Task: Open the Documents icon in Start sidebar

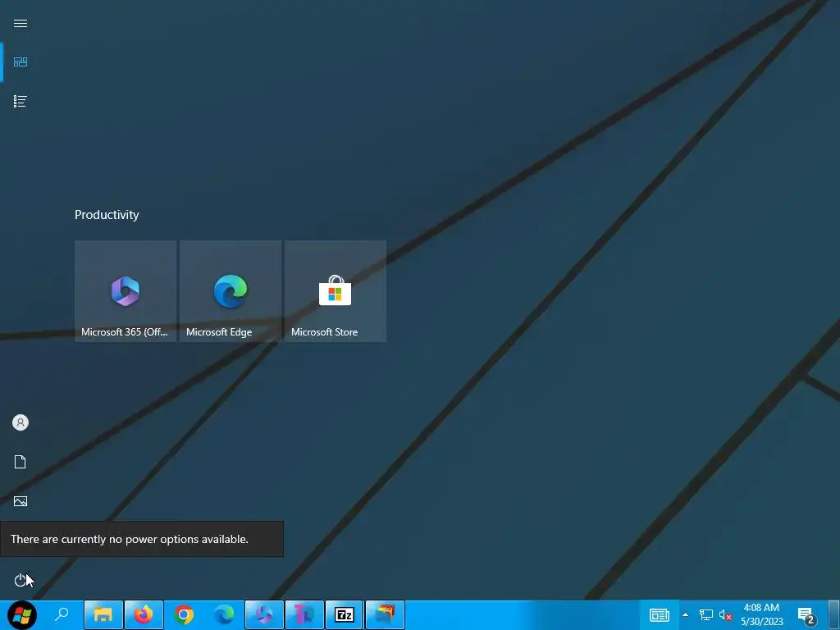Action: [21, 462]
